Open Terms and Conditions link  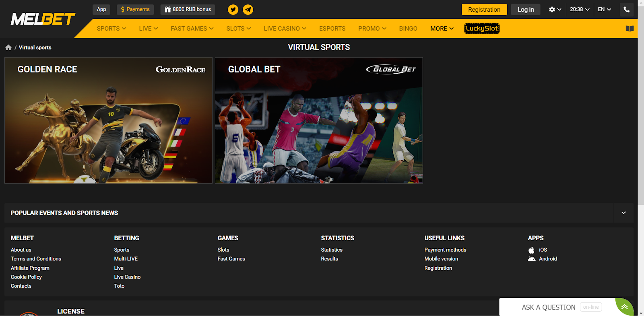point(36,259)
